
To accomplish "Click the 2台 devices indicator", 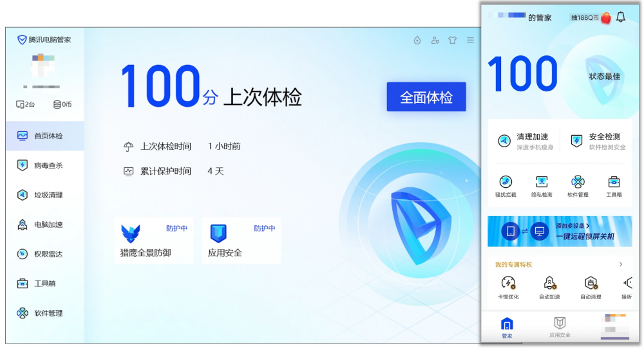I will [x=25, y=105].
